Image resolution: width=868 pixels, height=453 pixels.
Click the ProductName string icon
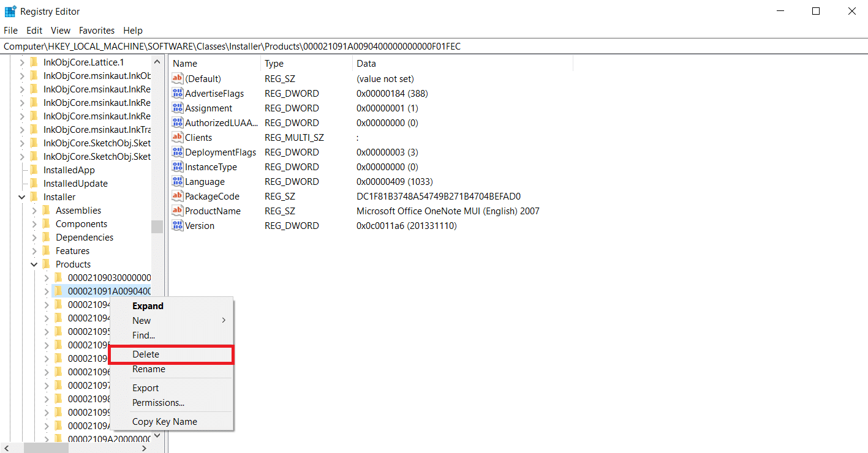(178, 211)
